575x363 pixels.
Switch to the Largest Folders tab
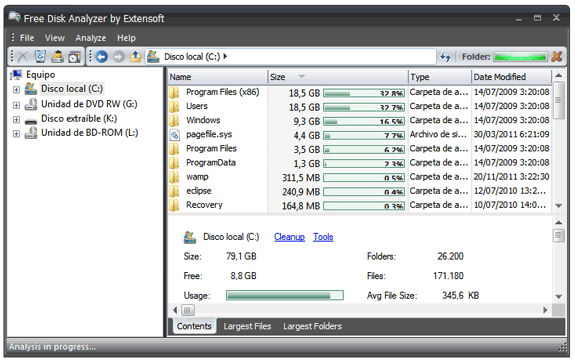pos(312,326)
